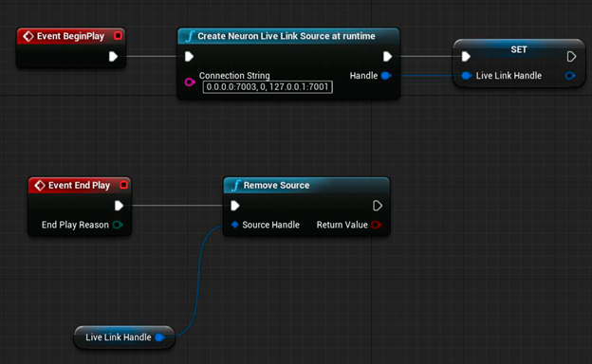Image resolution: width=592 pixels, height=364 pixels.
Task: Click Live Link Handle input pin on SET
Action: [x=467, y=76]
